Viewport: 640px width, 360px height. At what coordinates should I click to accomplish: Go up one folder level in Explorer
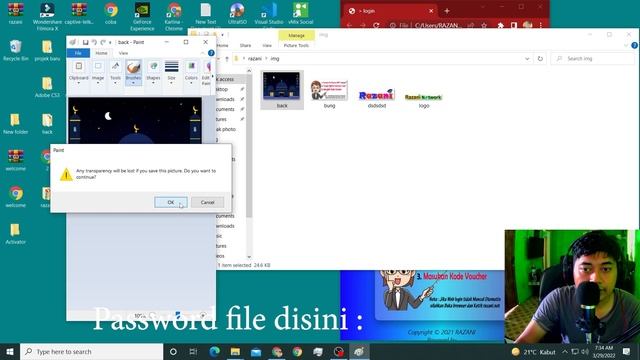coord(227,59)
